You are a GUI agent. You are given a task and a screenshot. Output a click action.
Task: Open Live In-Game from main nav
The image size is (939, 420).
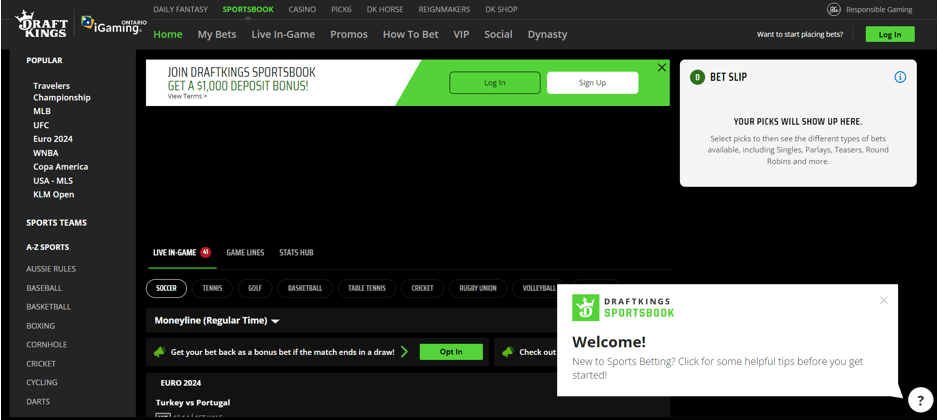(283, 34)
